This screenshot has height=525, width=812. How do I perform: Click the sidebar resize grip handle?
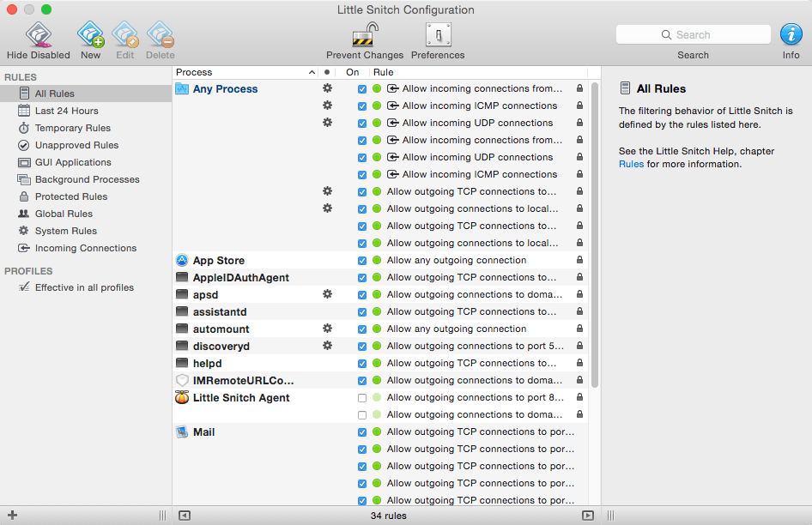(x=162, y=516)
